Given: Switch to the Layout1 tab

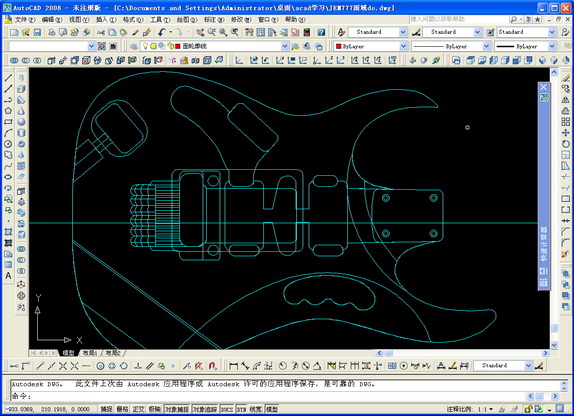Looking at the screenshot, I should tap(89, 353).
